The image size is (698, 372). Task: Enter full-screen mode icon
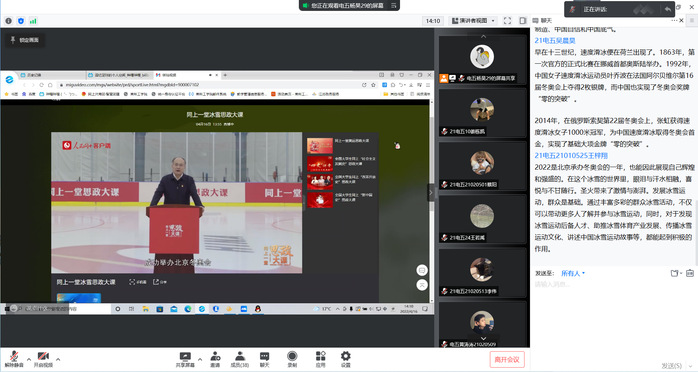click(x=507, y=20)
